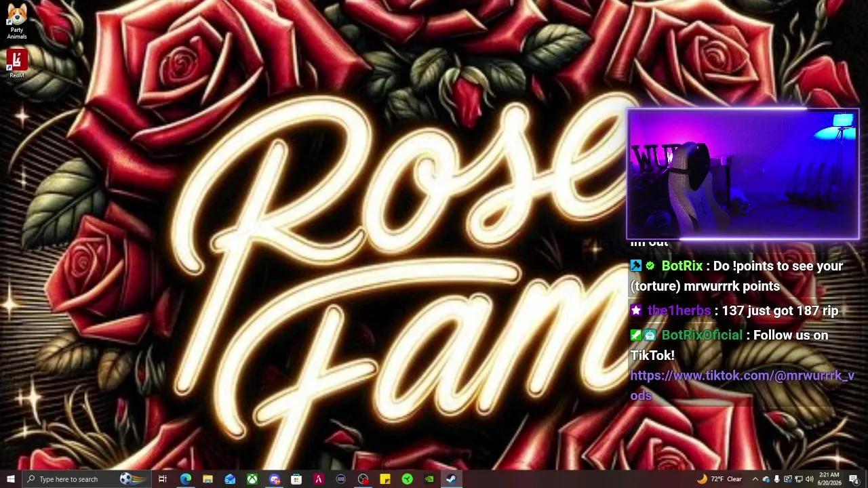Open the round keyboard-like taskbar app
Image resolution: width=868 pixels, height=488 pixels.
[x=340, y=479]
